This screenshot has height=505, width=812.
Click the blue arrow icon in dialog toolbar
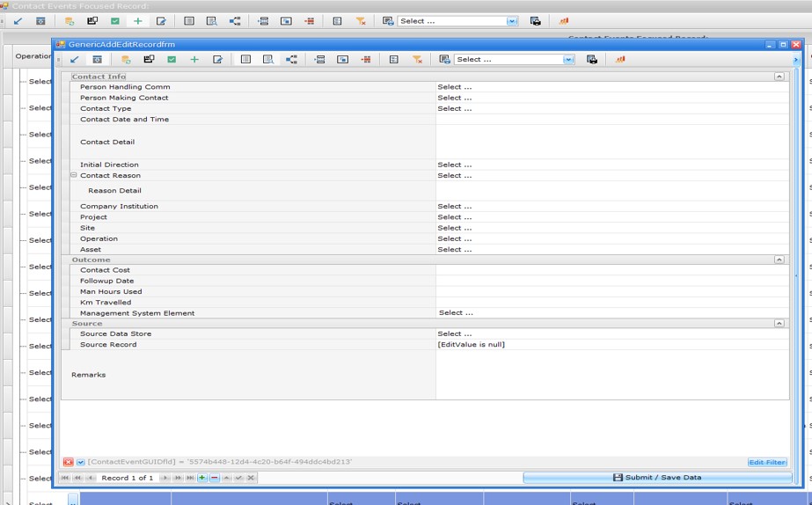click(74, 60)
